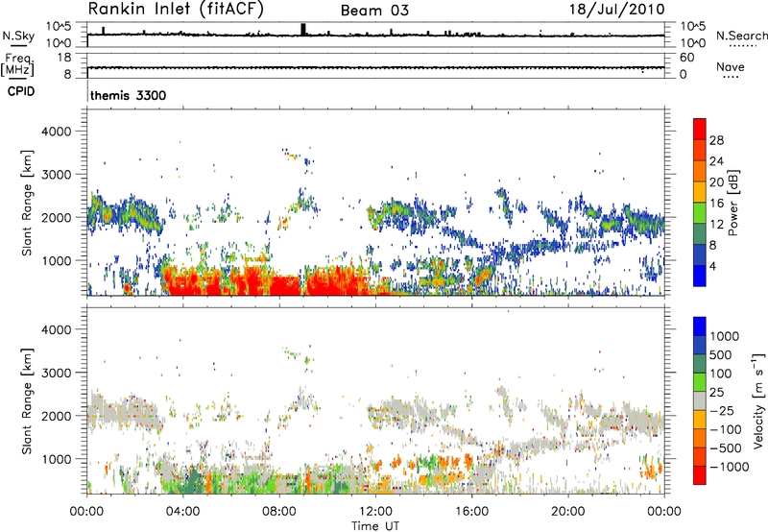Click the 'N.Sky' legend label

[x=18, y=36]
